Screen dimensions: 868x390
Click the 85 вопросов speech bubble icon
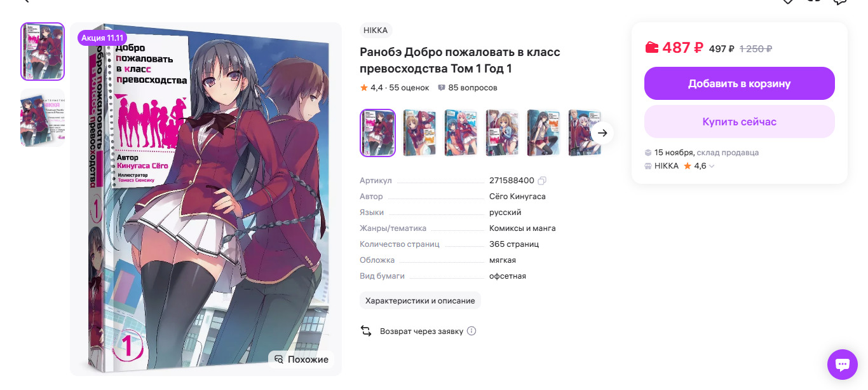point(442,88)
